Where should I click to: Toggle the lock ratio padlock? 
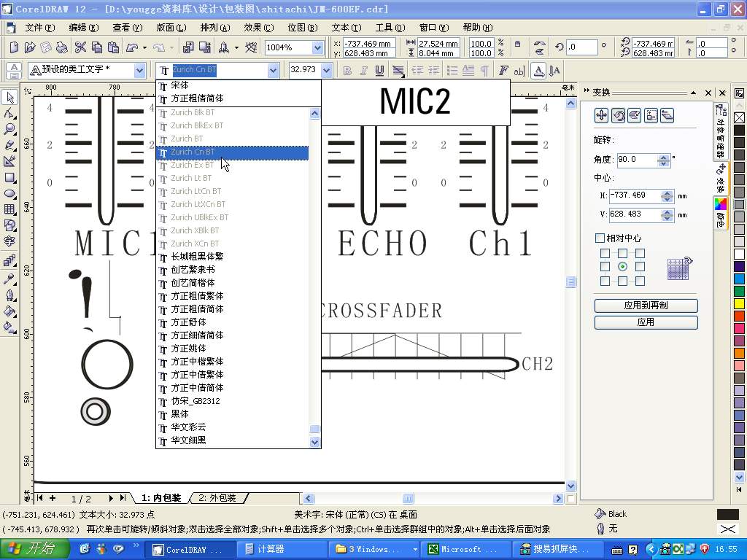tap(517, 44)
